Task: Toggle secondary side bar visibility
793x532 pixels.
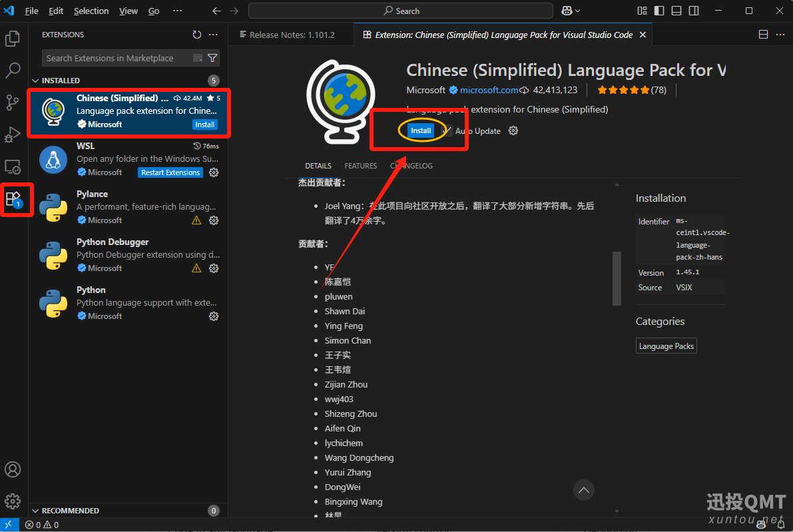Action: click(x=694, y=11)
